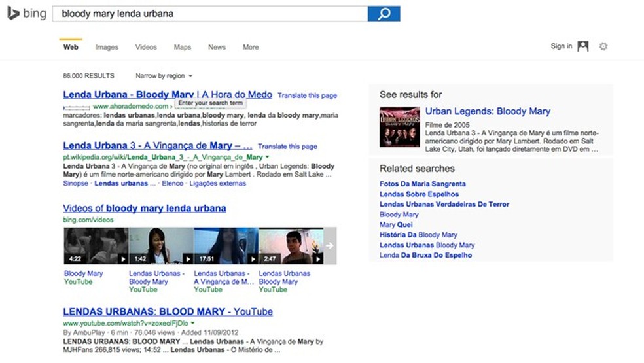Open the News tab

pyautogui.click(x=217, y=47)
